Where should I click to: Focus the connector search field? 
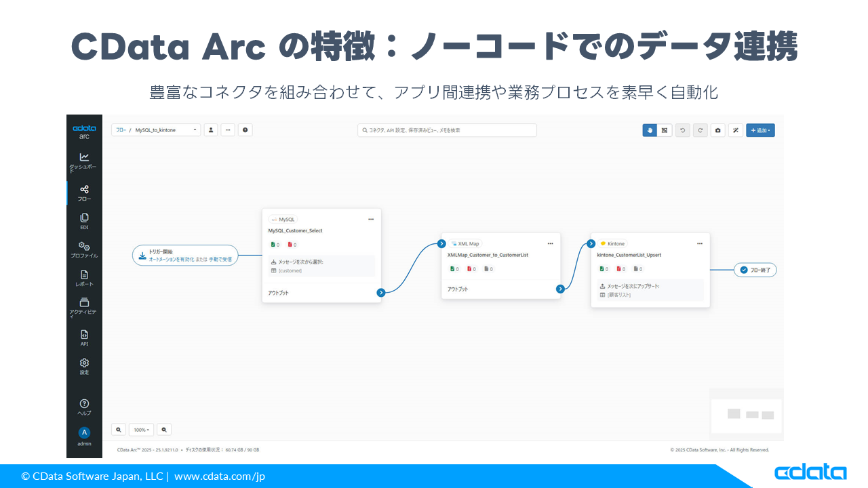pyautogui.click(x=447, y=130)
